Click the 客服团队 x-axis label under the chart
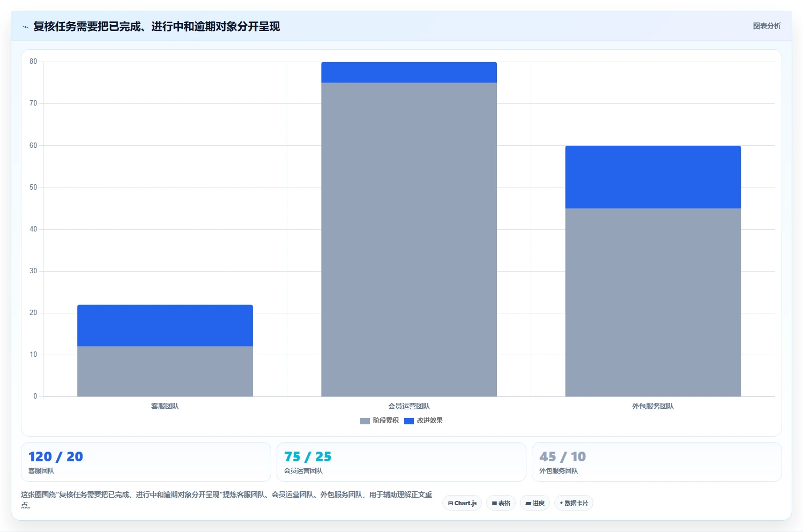 [x=165, y=406]
